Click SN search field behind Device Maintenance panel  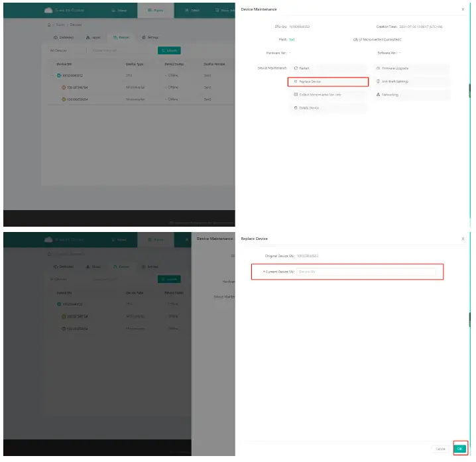pos(121,50)
